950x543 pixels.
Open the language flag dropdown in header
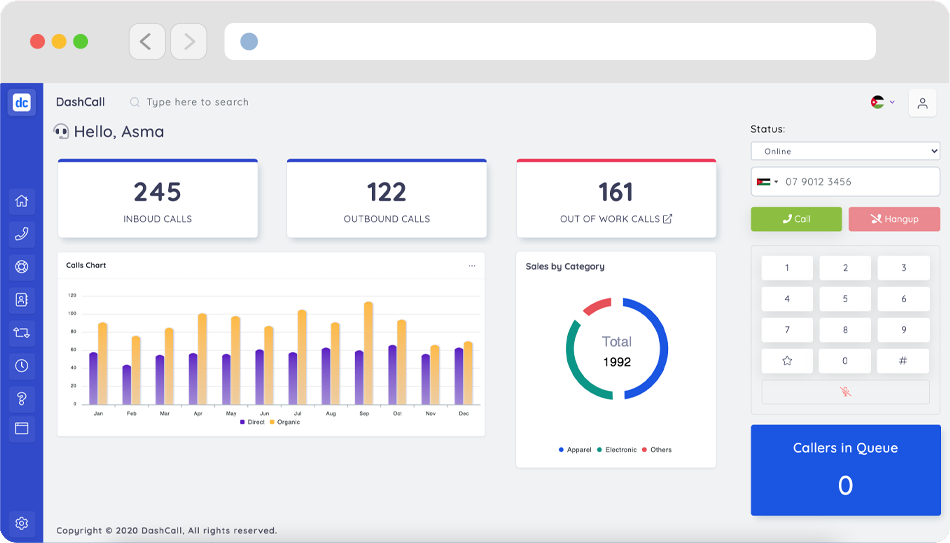click(882, 102)
